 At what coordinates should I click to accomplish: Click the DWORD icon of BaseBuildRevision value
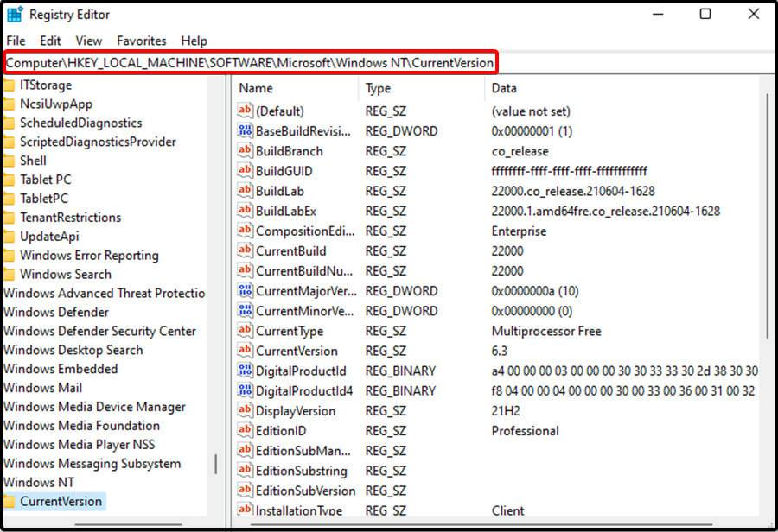tap(246, 131)
